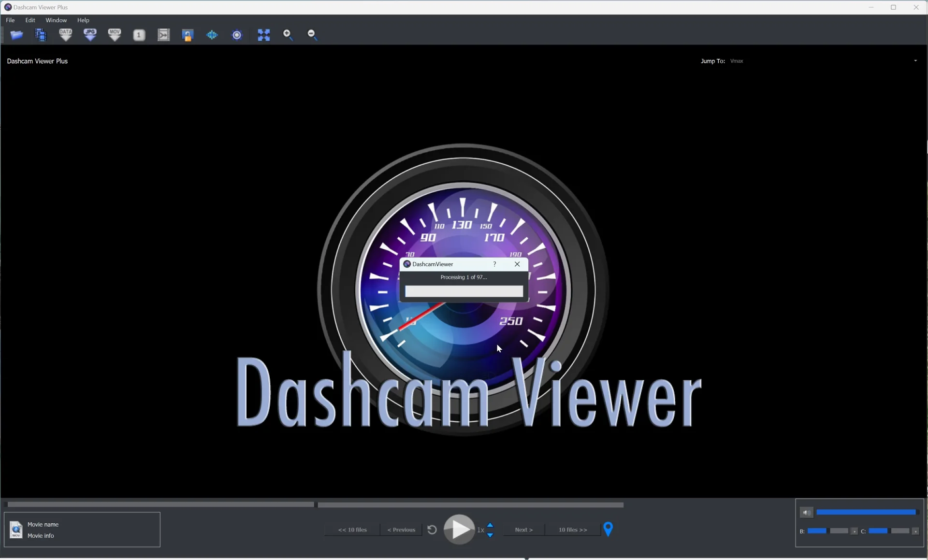Click the right playback timeline bar
Image resolution: width=928 pixels, height=560 pixels.
470,505
